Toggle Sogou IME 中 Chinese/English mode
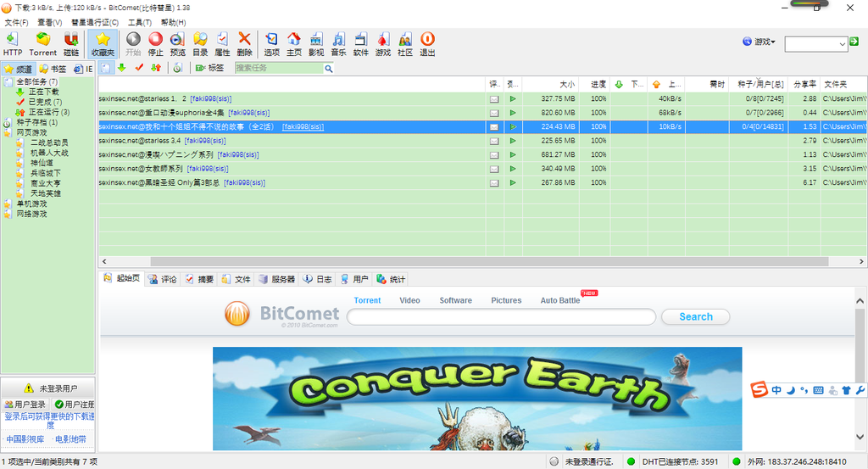Image resolution: width=868 pixels, height=469 pixels. tap(776, 390)
